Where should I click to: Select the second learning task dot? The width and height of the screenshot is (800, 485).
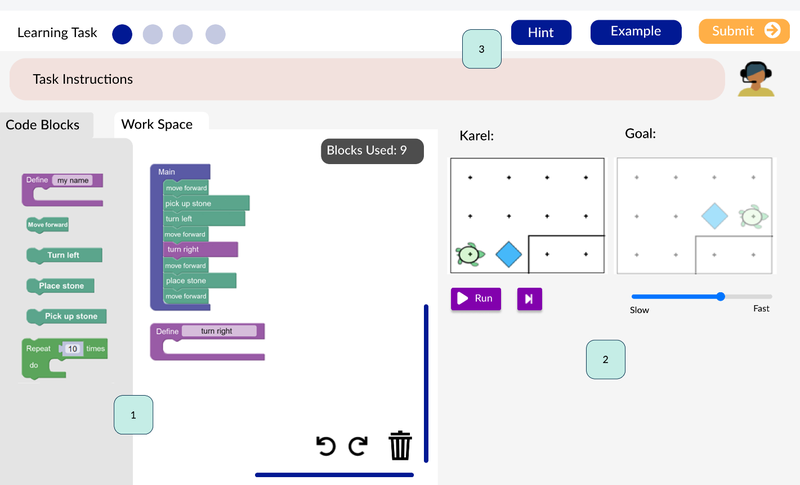152,35
